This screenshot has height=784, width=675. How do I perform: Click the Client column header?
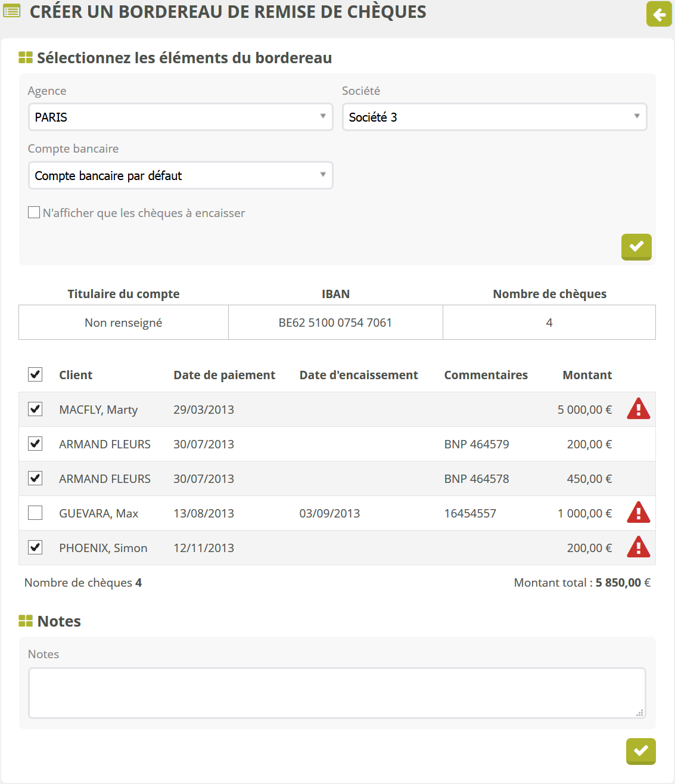pos(76,375)
